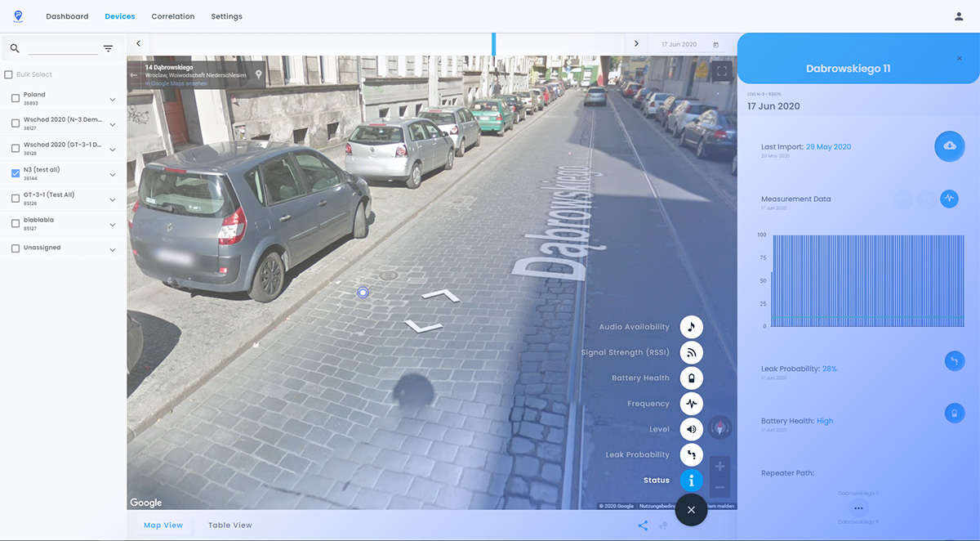This screenshot has width=980, height=541.
Task: Click the High battery health value
Action: point(825,421)
